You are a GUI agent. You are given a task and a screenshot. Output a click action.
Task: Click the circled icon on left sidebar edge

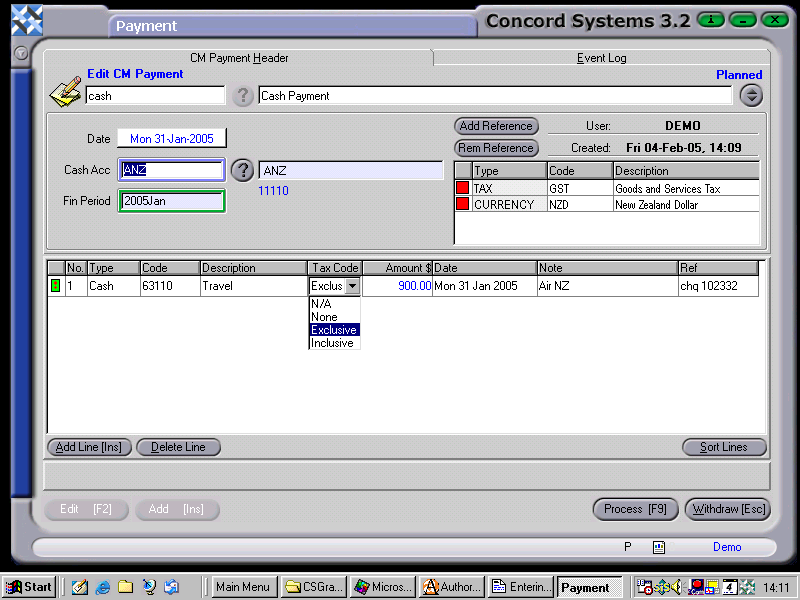pos(19,54)
